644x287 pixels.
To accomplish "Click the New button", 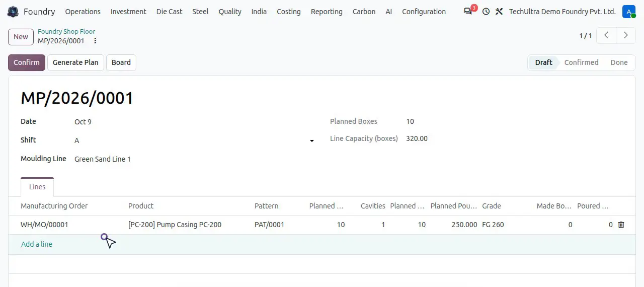I will point(21,37).
